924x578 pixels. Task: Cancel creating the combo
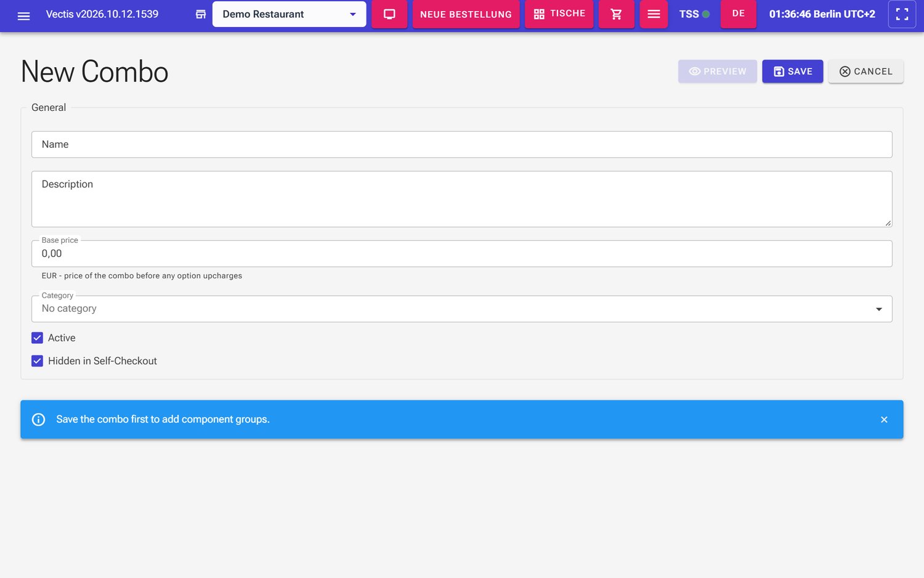[x=865, y=71]
